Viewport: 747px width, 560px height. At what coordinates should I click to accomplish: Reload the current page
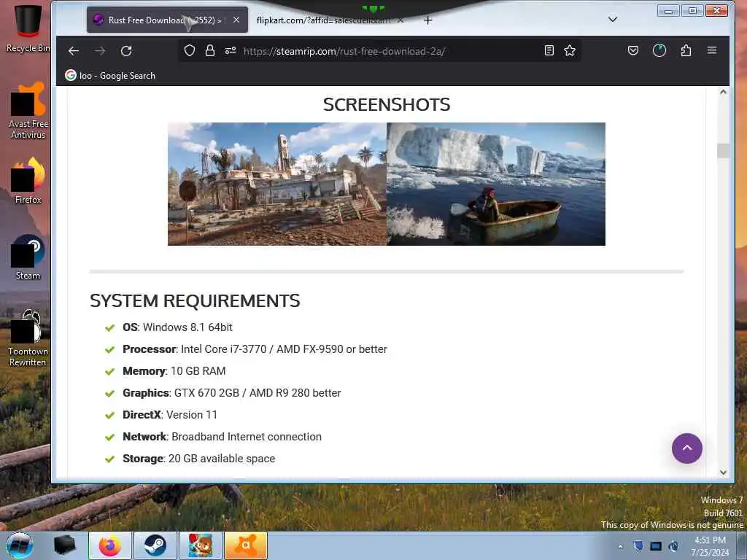point(126,51)
